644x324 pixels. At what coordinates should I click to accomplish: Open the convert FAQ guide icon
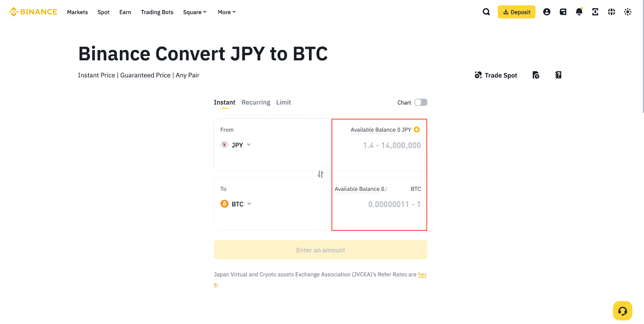(x=558, y=75)
